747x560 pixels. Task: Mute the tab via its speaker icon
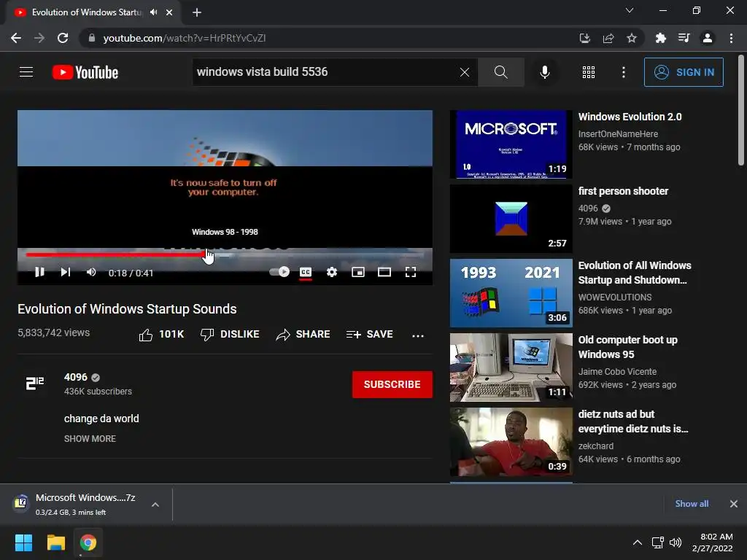click(153, 12)
